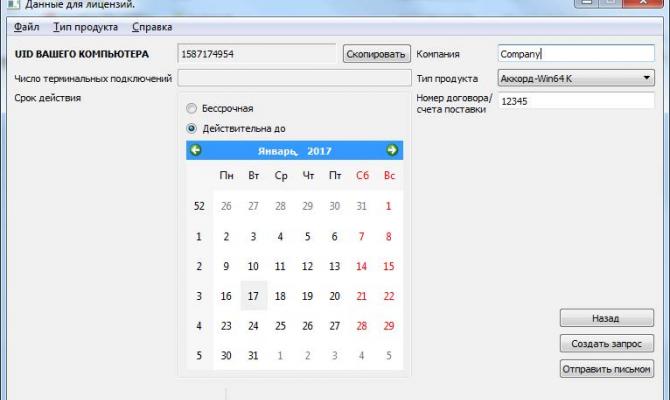The height and width of the screenshot is (400, 670).
Task: Click the year 2017 in calendar header
Action: pos(319,151)
